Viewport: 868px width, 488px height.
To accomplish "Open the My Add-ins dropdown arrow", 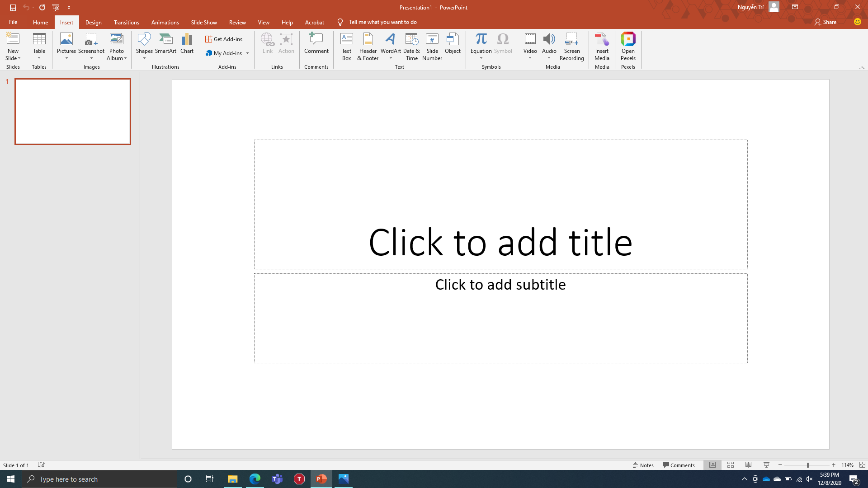I will (248, 53).
